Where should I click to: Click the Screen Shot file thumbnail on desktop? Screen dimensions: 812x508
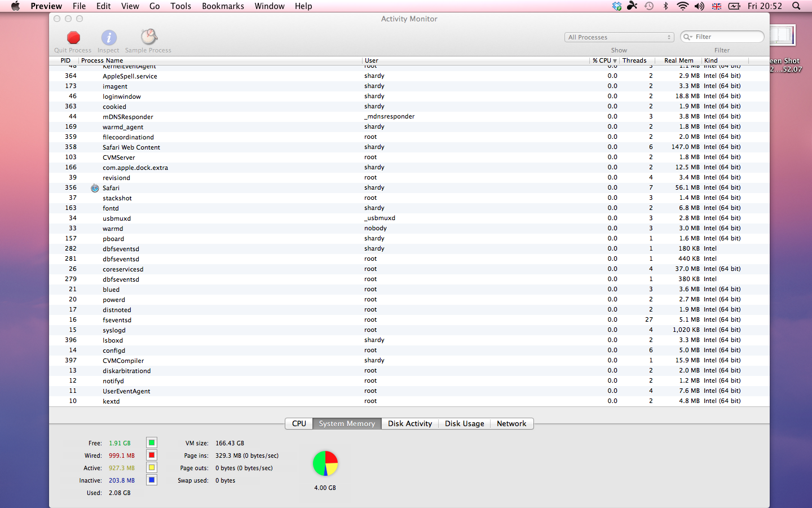point(783,36)
